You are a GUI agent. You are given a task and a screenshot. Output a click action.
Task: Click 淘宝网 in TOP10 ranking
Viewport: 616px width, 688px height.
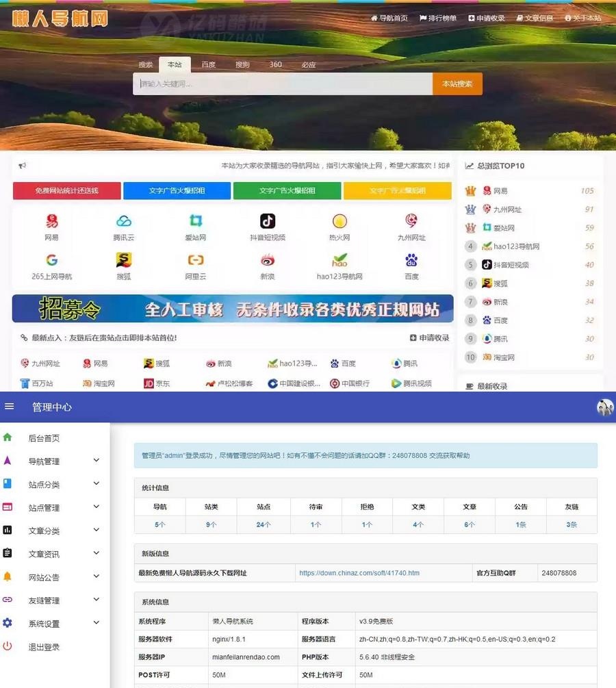498,357
